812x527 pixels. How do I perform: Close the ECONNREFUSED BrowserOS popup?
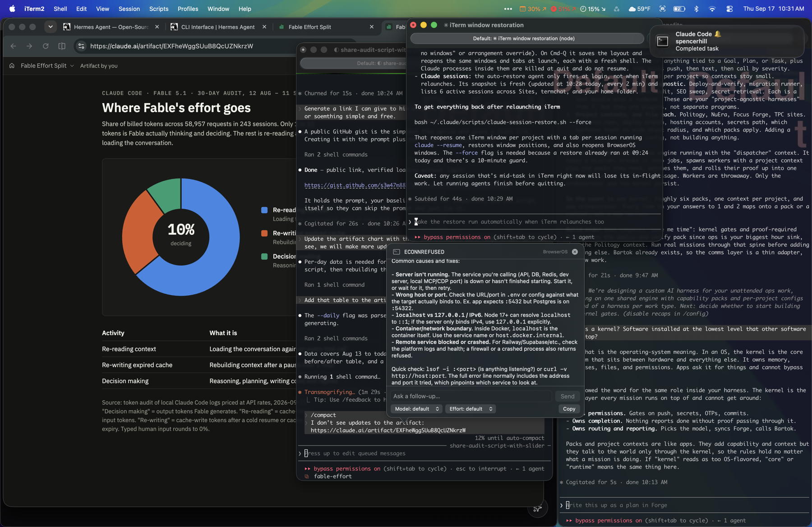[575, 252]
